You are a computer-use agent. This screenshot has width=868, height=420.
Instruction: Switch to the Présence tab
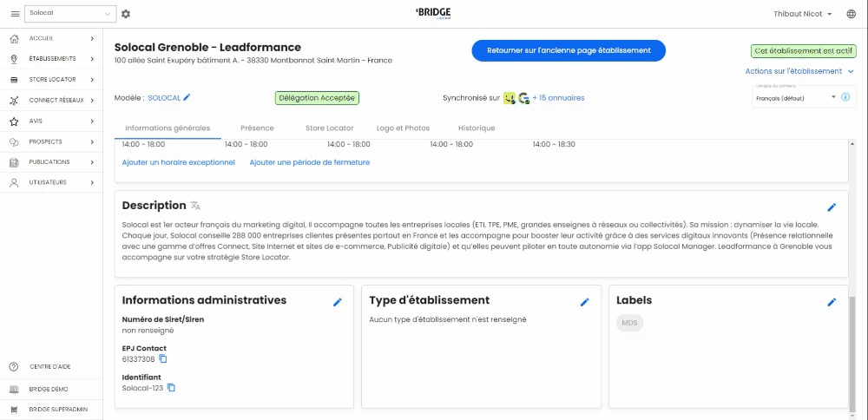point(257,128)
